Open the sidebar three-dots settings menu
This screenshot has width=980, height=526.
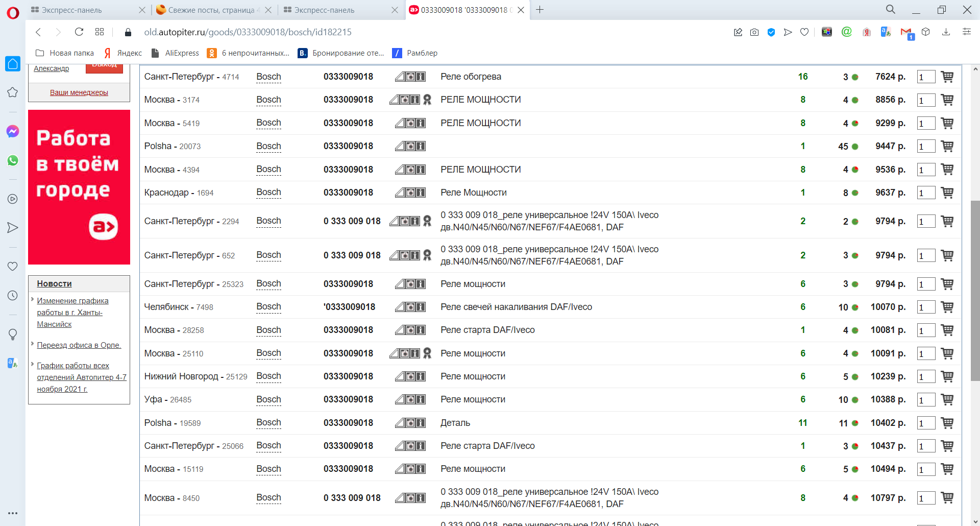pos(13,513)
